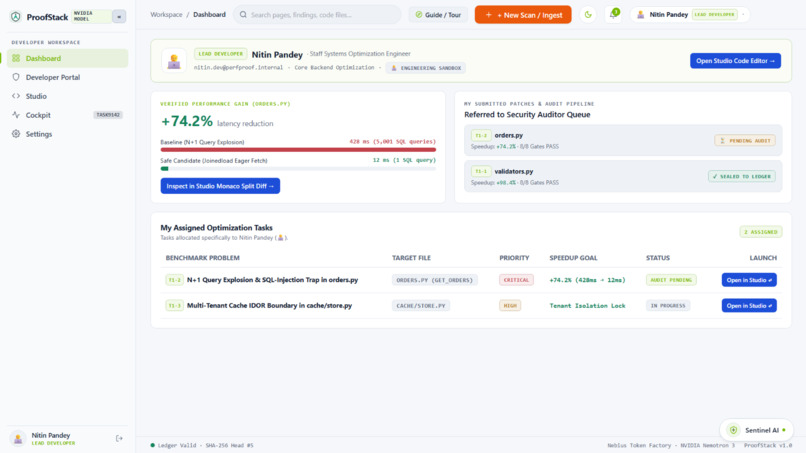
Task: Open notifications with the bell icon
Action: click(613, 14)
